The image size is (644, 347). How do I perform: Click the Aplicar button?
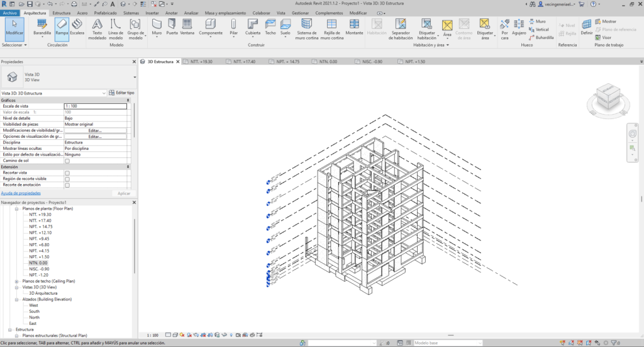pos(124,193)
